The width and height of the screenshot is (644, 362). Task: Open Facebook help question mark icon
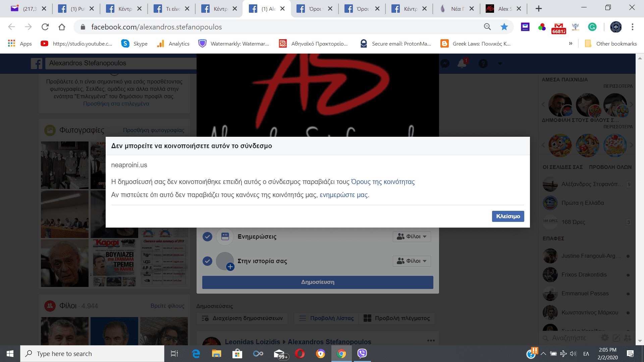483,63
